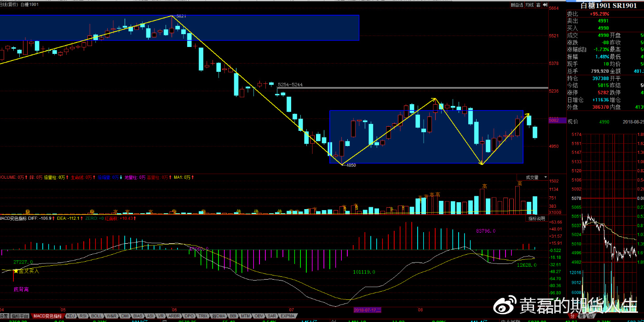Click the 5621 peak price label

click(x=181, y=16)
